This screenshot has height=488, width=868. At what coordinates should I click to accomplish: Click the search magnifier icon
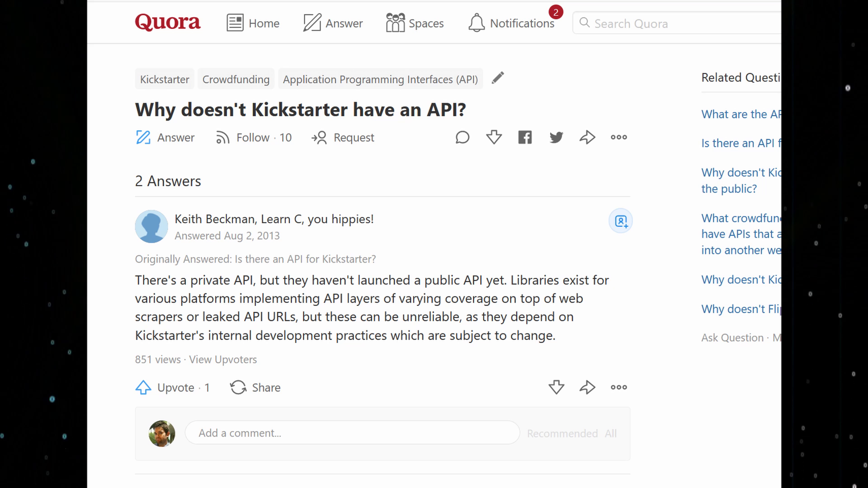pyautogui.click(x=584, y=23)
